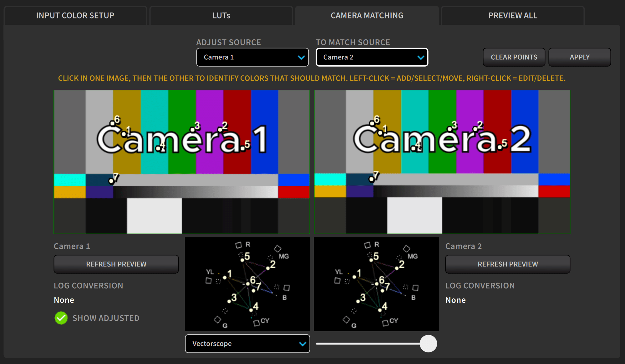
Task: Switch to the LUTs tab
Action: (x=221, y=15)
